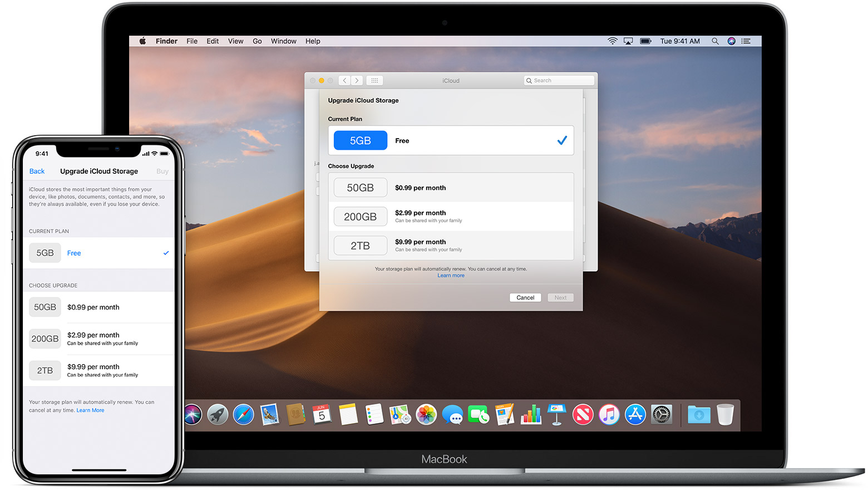Open Learn more link in Mac dialog
The image size is (868, 490).
pos(451,276)
